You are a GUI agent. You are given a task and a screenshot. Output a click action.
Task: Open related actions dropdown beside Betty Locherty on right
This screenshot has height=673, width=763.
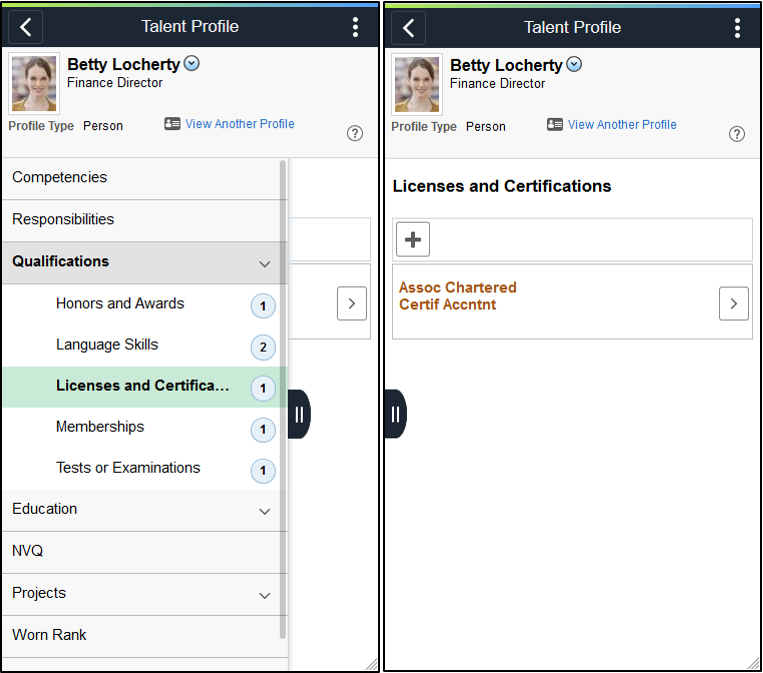tap(574, 64)
